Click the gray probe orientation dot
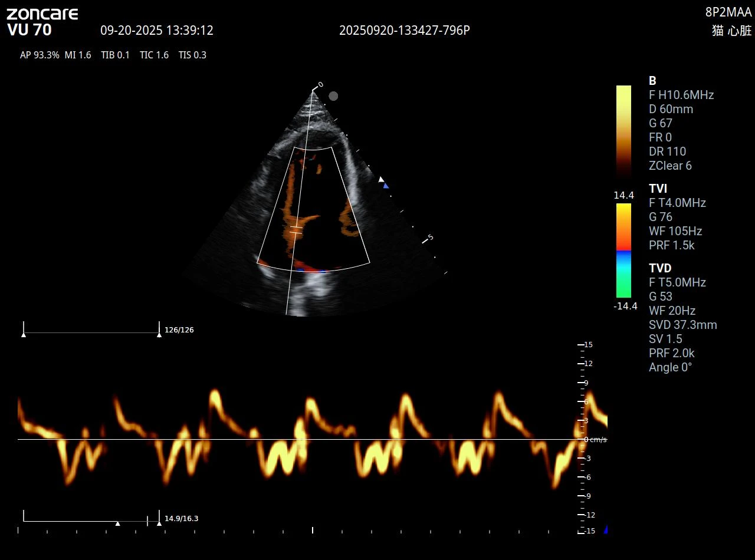This screenshot has width=755, height=560. point(333,96)
